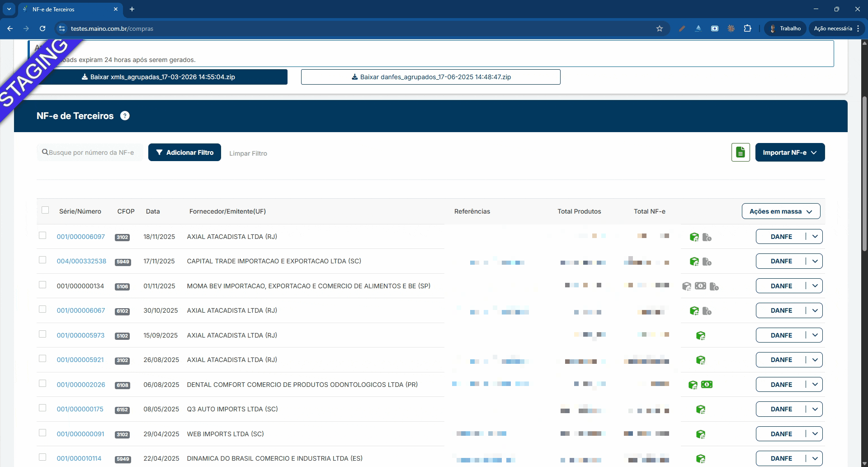Image resolution: width=868 pixels, height=467 pixels.
Task: Toggle the select-all checkbox in table header
Action: (x=45, y=210)
